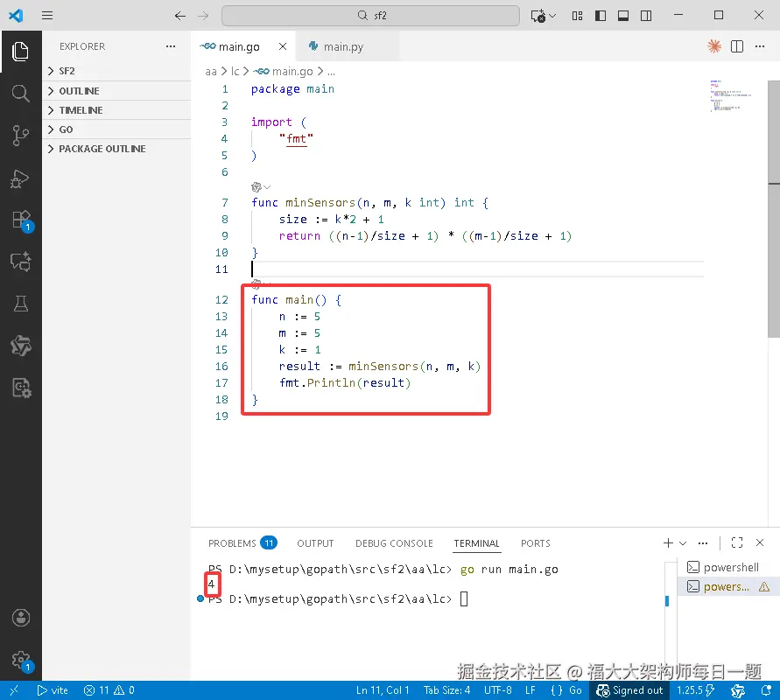
Task: Open notifications bell in status bar
Action: point(767,690)
